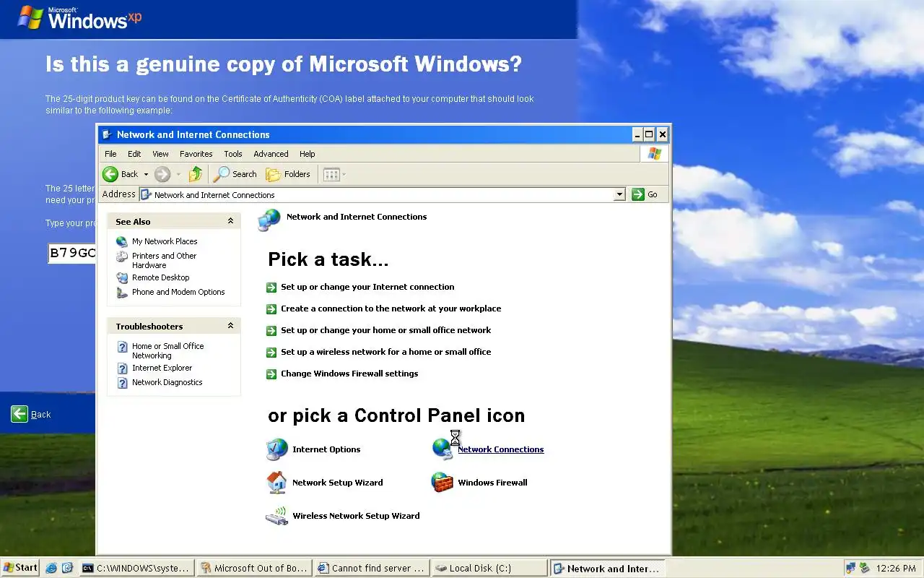Click arrow beside Create workplace connection task
The width and height of the screenshot is (924, 578).
[271, 309]
